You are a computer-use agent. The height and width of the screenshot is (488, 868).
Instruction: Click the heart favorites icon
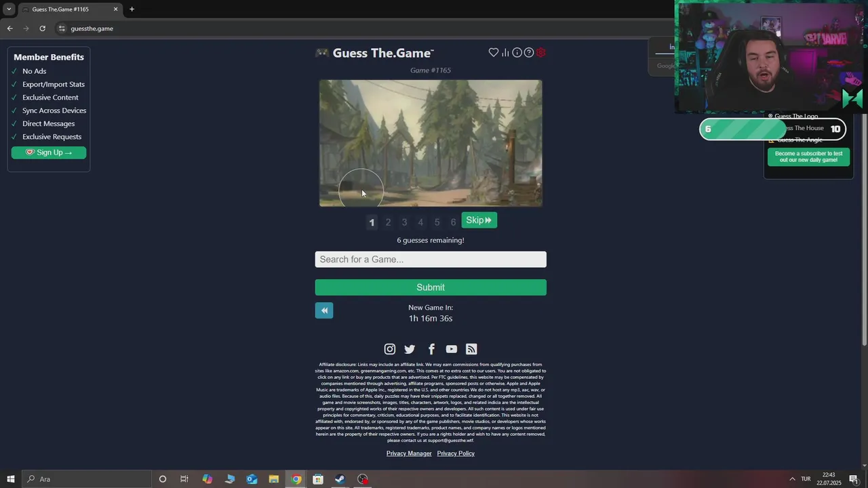[x=494, y=52]
